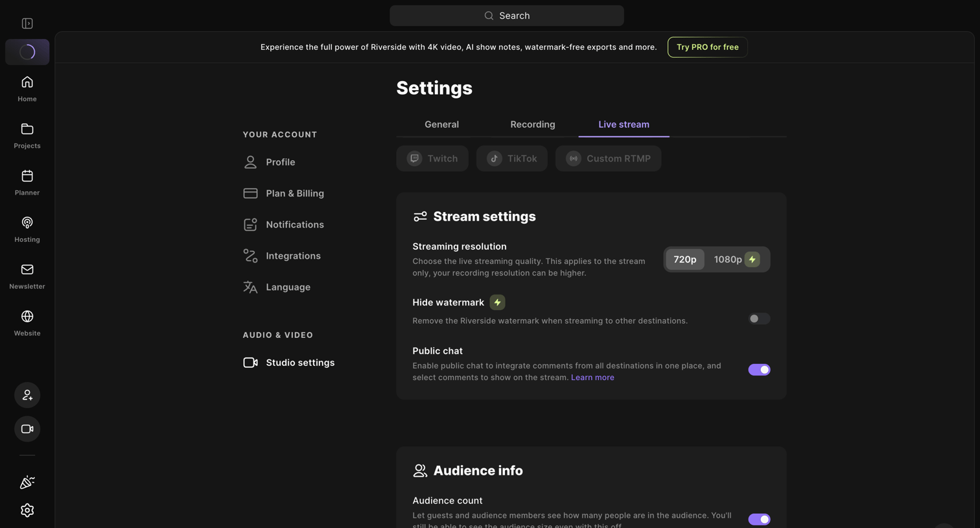This screenshot has width=980, height=528.
Task: Select 720p streaming resolution
Action: [685, 259]
